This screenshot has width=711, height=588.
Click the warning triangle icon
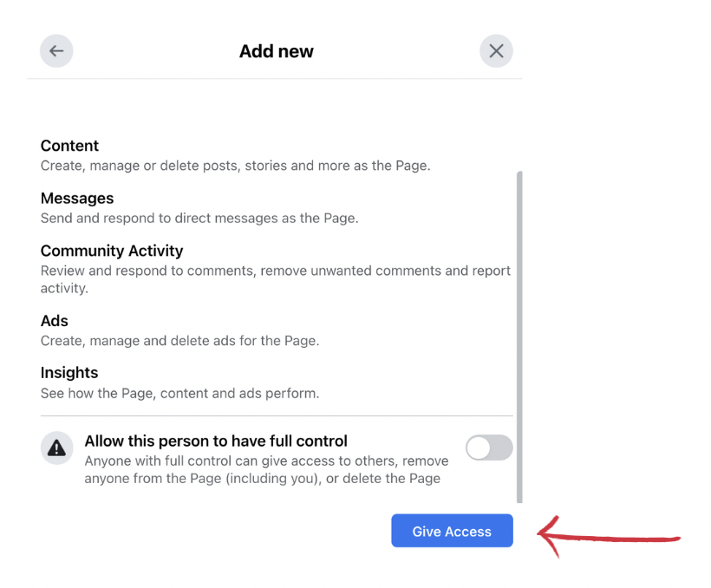click(56, 448)
